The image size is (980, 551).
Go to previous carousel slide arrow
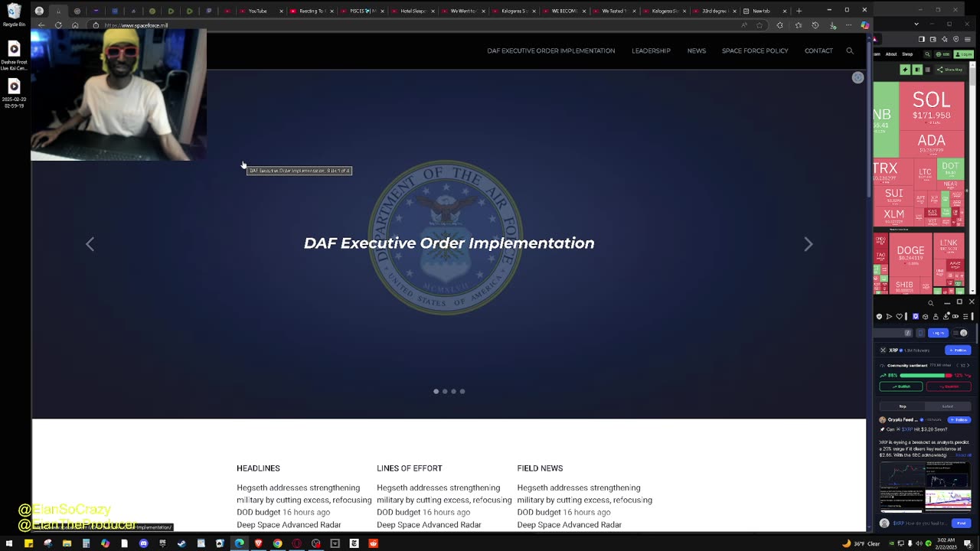pos(90,243)
